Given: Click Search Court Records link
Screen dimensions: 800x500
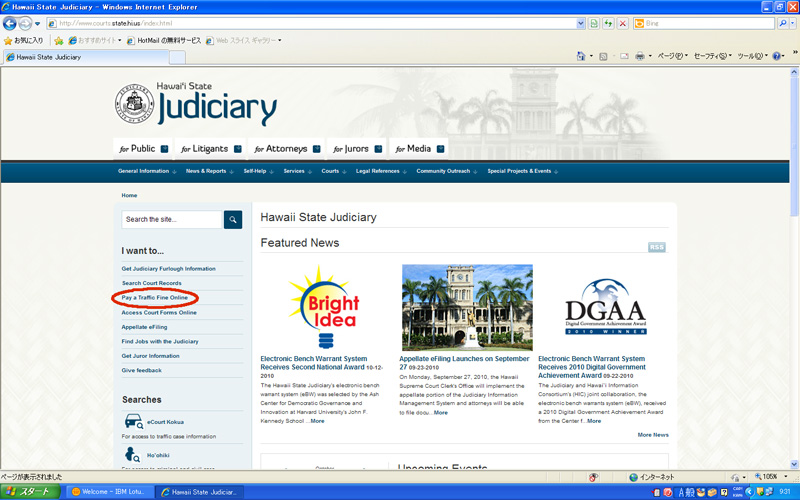Looking at the screenshot, I should click(x=152, y=283).
